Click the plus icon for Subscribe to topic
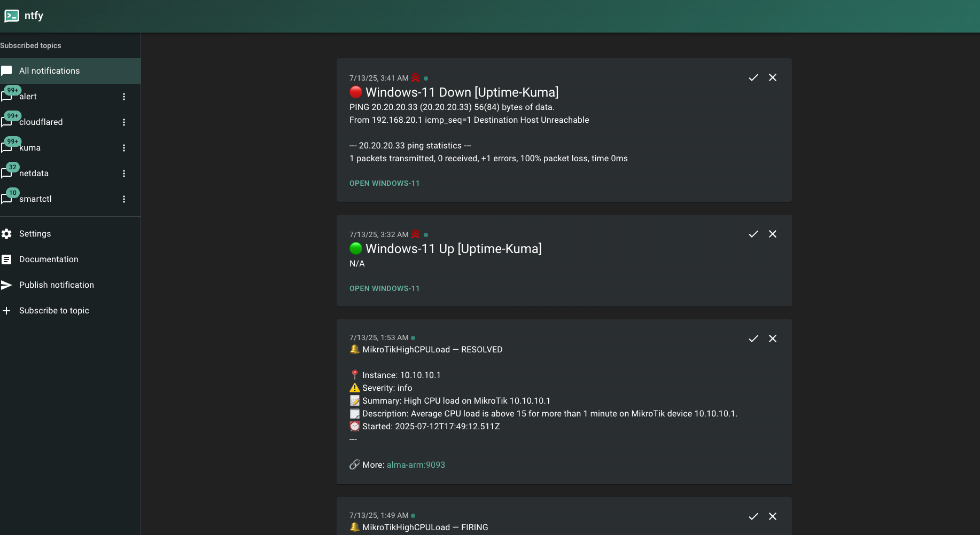Viewport: 980px width, 535px height. click(6, 311)
